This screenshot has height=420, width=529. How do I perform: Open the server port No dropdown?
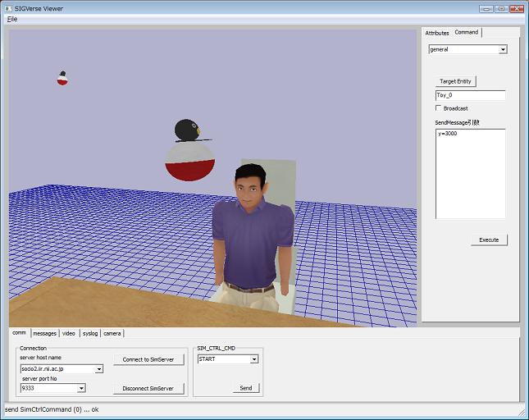(81, 388)
